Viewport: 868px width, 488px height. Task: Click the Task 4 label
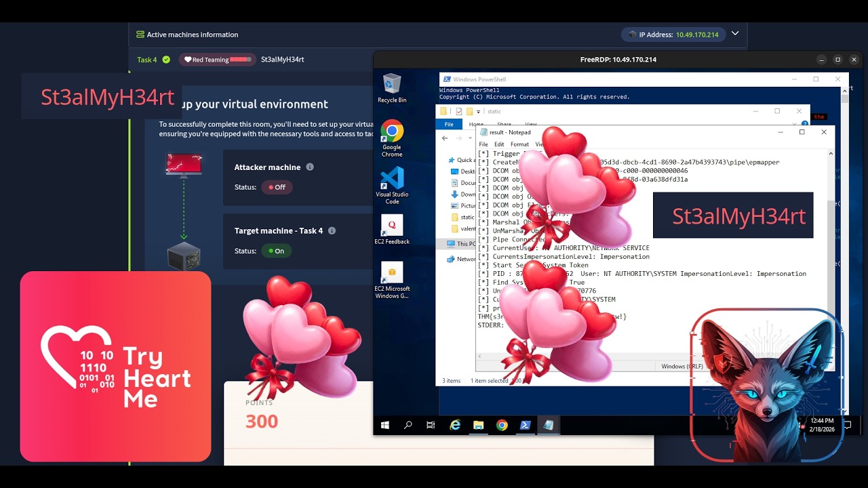click(x=146, y=60)
